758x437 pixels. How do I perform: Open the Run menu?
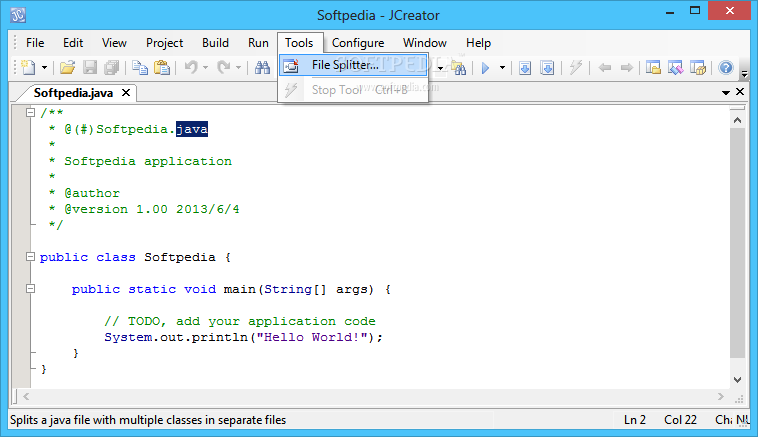tap(258, 43)
